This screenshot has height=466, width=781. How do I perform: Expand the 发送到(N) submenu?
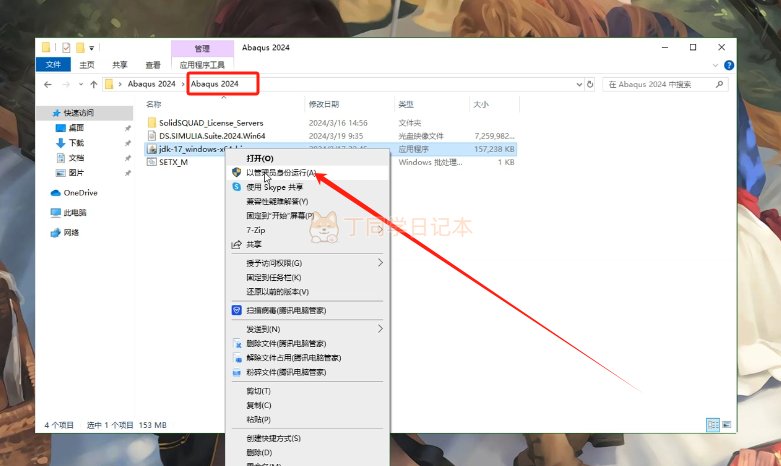tap(380, 328)
